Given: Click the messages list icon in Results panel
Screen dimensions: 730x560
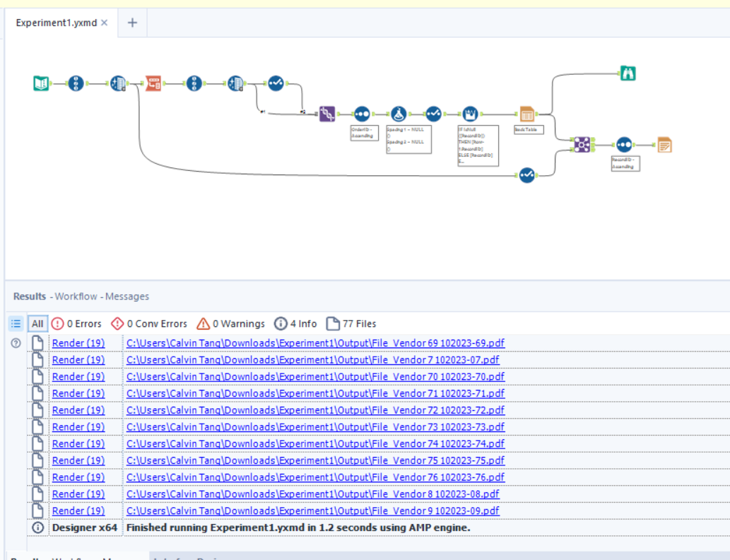Looking at the screenshot, I should point(16,323).
